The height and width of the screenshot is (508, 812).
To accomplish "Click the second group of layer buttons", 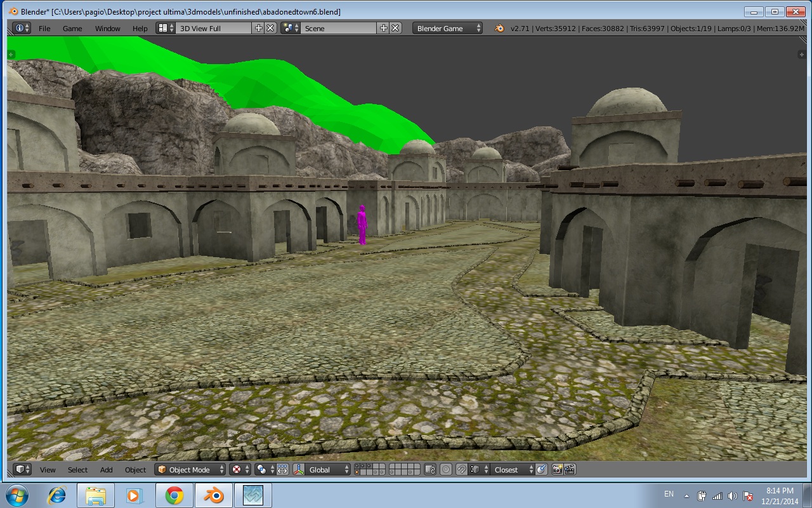I will pos(404,469).
